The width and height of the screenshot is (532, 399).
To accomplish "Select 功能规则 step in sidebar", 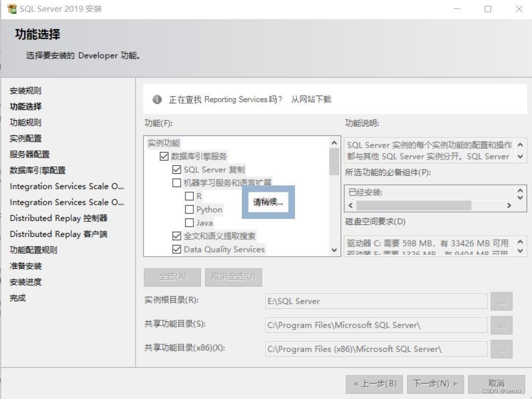I will (26, 123).
